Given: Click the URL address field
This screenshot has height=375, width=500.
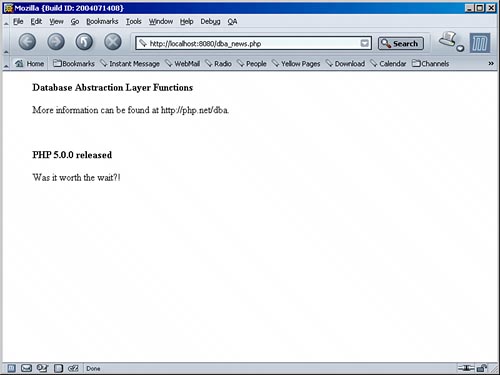Looking at the screenshot, I should click(253, 43).
